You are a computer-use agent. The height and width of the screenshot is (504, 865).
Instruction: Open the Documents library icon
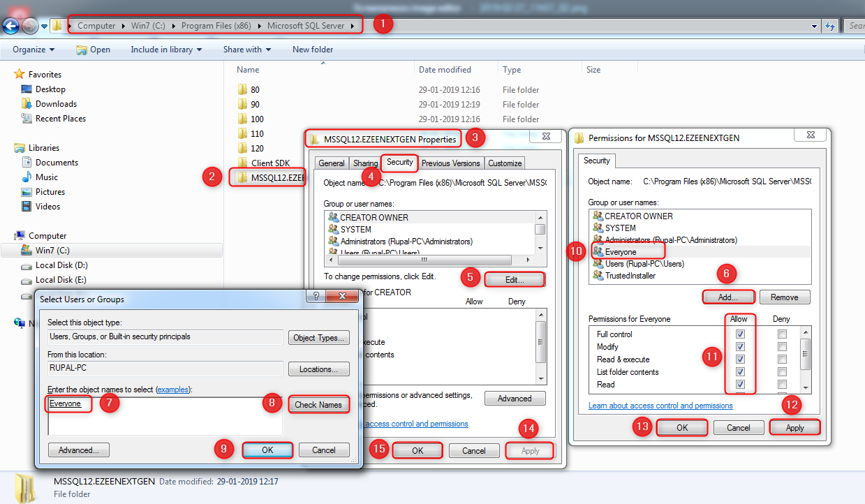coord(27,163)
